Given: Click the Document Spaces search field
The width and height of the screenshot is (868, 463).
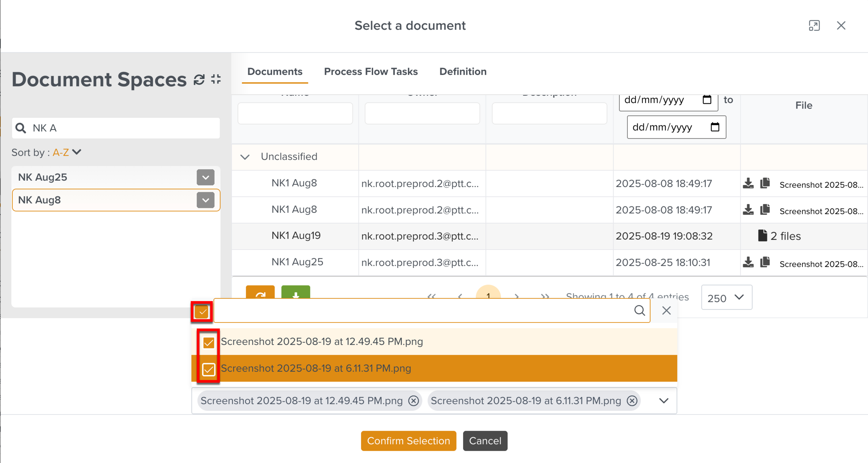Looking at the screenshot, I should pos(122,128).
